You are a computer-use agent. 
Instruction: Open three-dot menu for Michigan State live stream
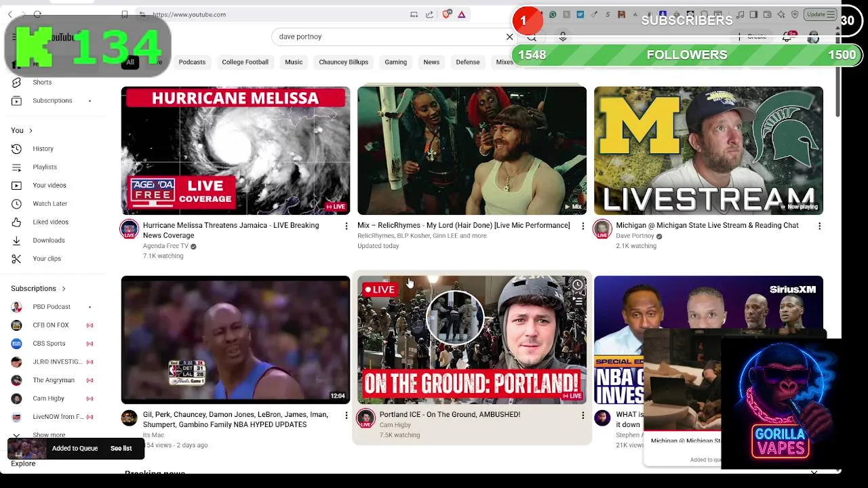pyautogui.click(x=819, y=226)
